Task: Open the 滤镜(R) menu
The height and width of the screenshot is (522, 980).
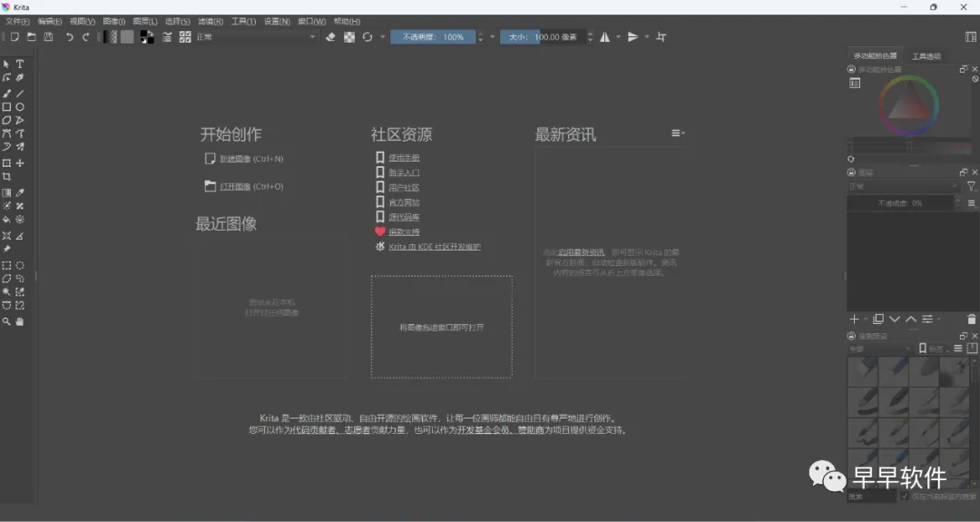Action: (211, 21)
